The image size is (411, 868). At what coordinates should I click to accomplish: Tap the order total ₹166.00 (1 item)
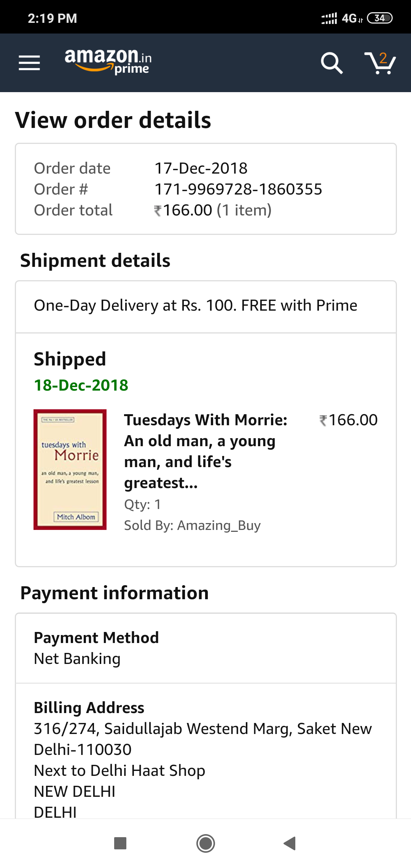pos(213,210)
